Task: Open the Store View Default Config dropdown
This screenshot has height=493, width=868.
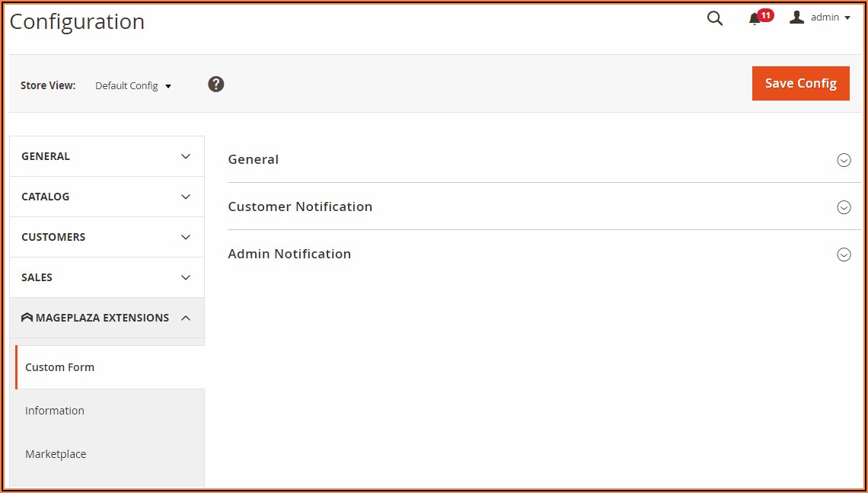Action: (x=133, y=86)
